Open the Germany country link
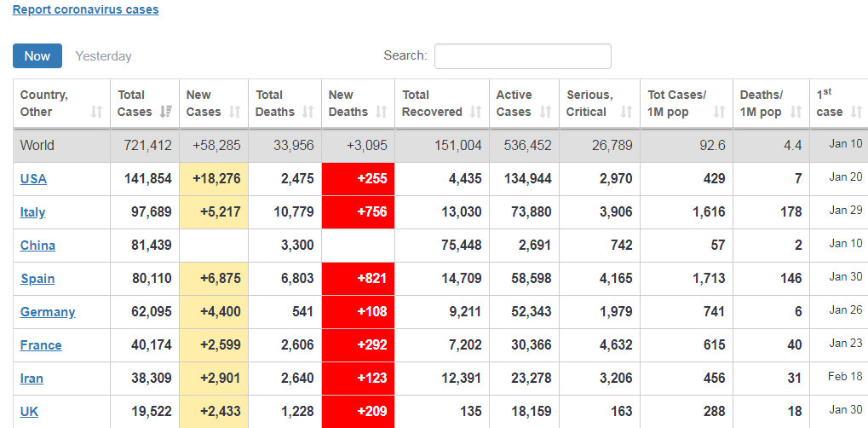868x428 pixels. coord(48,312)
